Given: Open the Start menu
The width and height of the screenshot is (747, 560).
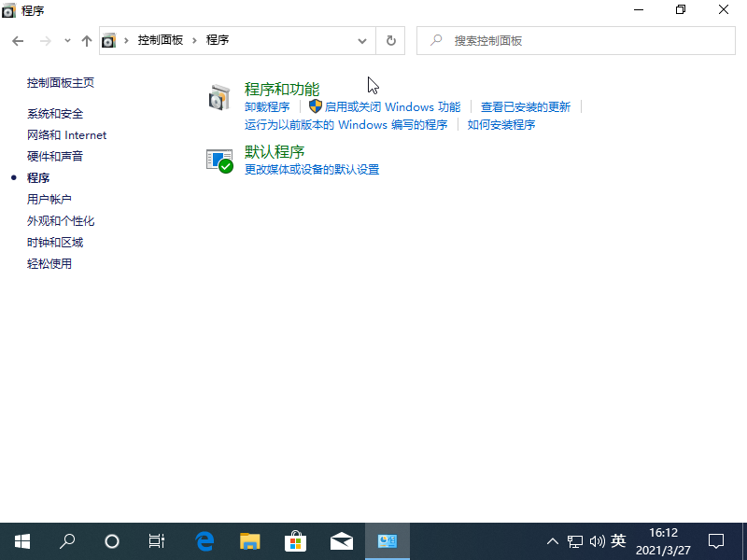Looking at the screenshot, I should (x=21, y=541).
